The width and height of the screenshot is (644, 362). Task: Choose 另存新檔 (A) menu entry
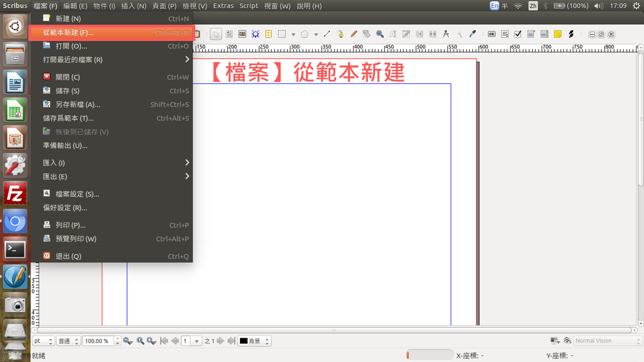[x=112, y=105]
